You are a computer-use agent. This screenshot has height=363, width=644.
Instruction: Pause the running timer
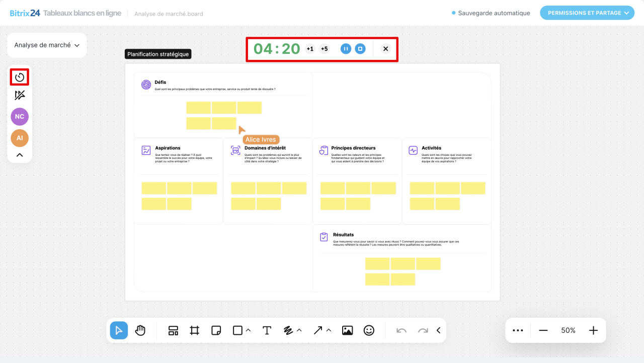point(346,49)
